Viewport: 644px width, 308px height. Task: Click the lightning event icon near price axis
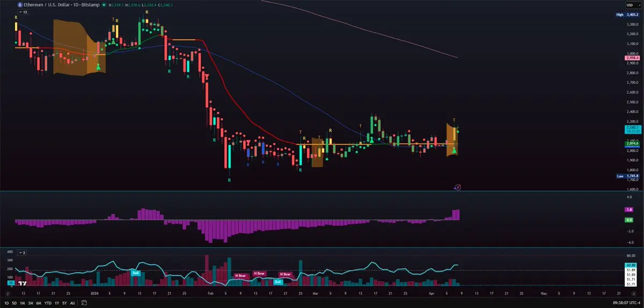457,187
